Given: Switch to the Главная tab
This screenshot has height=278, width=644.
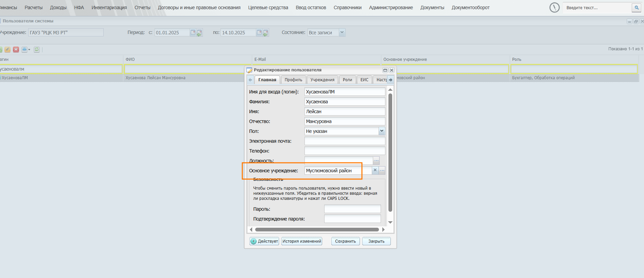Looking at the screenshot, I should [267, 80].
